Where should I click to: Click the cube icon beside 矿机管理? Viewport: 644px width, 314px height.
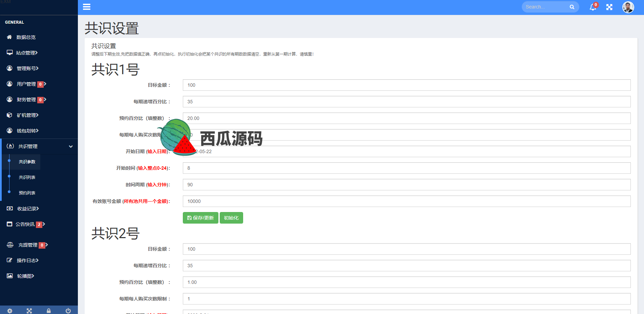(9, 115)
